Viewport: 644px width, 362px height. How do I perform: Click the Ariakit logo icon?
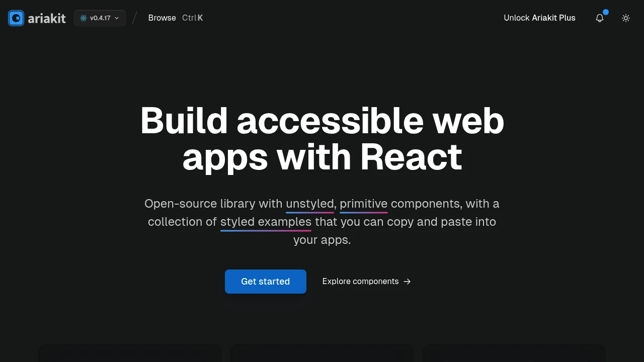[x=16, y=18]
